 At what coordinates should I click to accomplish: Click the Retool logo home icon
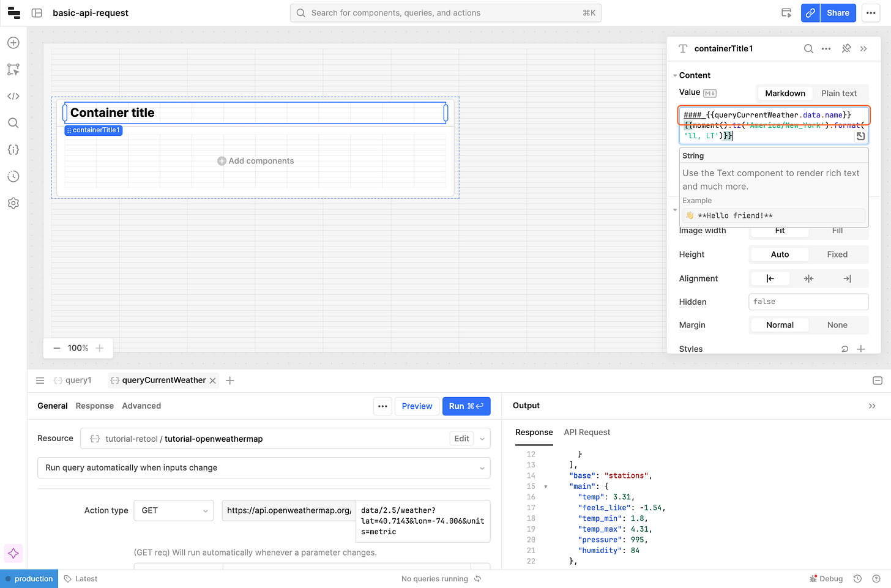pos(13,13)
